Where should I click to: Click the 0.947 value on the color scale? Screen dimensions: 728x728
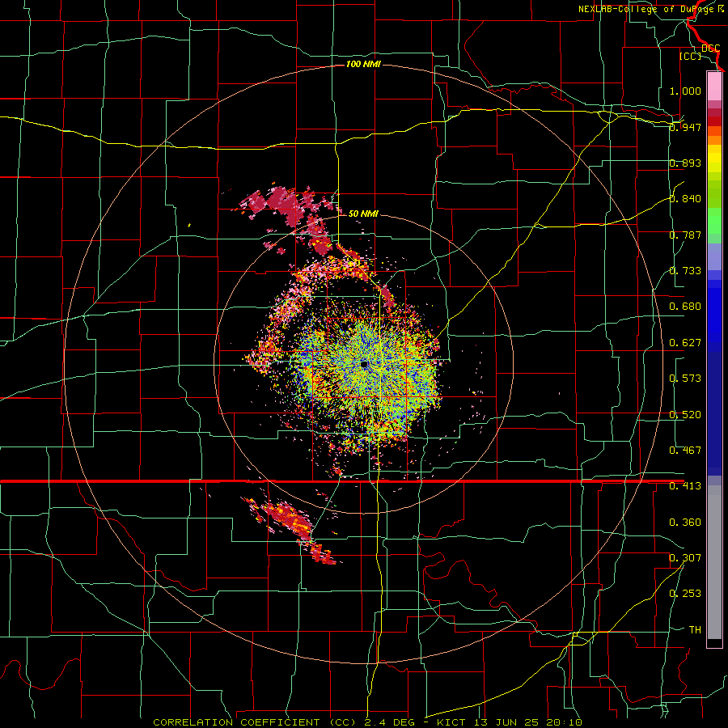tap(685, 127)
